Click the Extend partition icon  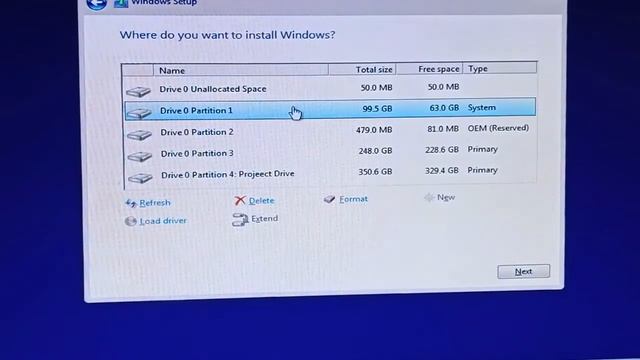coord(240,220)
